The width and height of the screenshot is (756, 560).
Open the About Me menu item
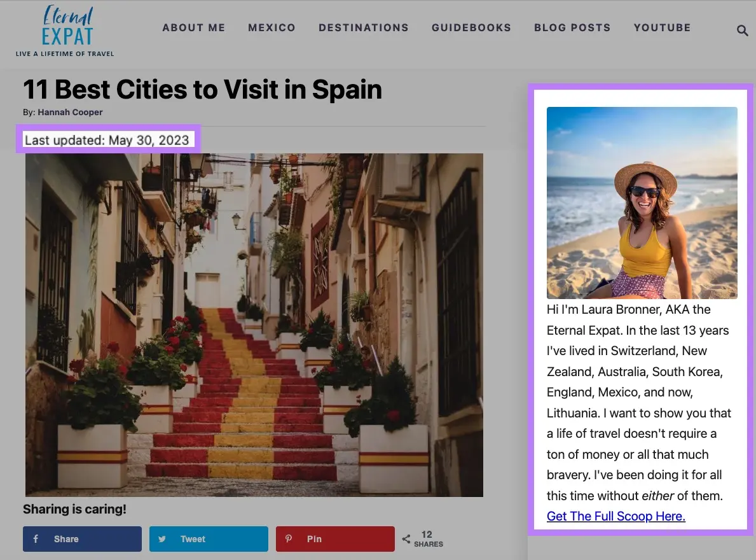tap(194, 27)
